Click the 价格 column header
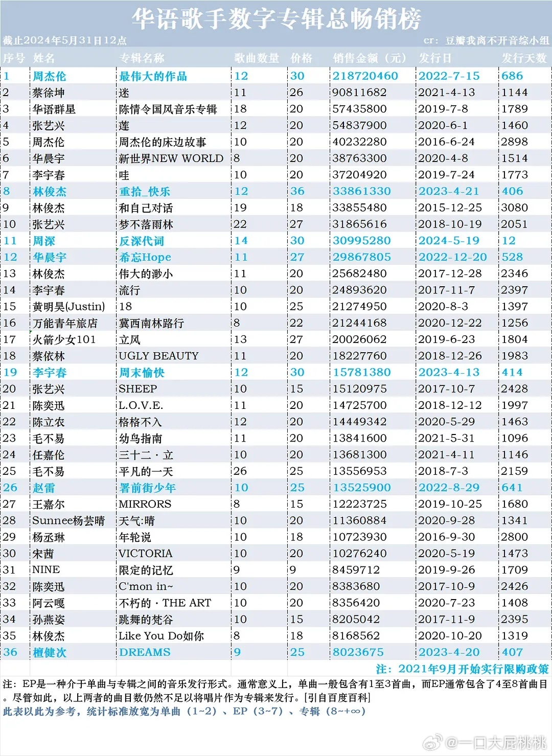Screen dimensions: 552x756 [x=302, y=58]
